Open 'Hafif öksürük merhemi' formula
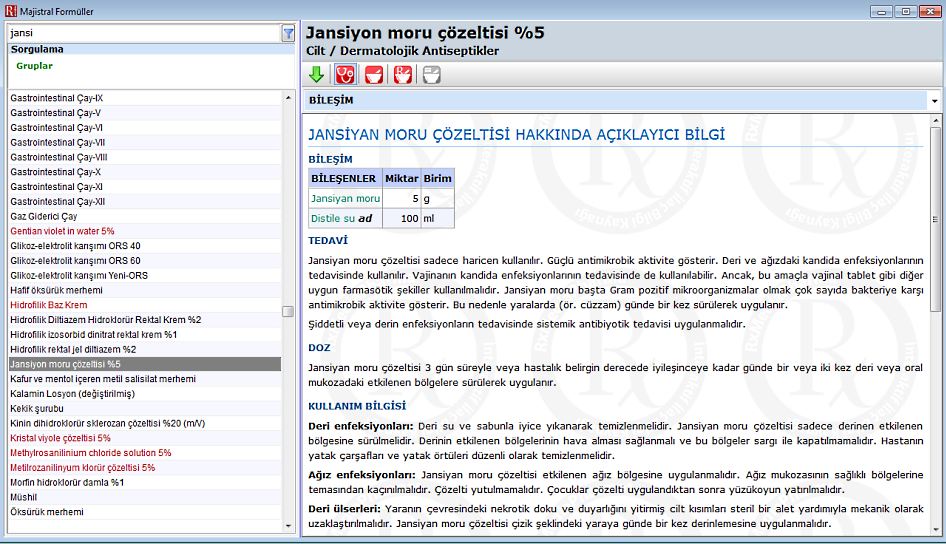Viewport: 946px width, 544px height. click(x=144, y=290)
